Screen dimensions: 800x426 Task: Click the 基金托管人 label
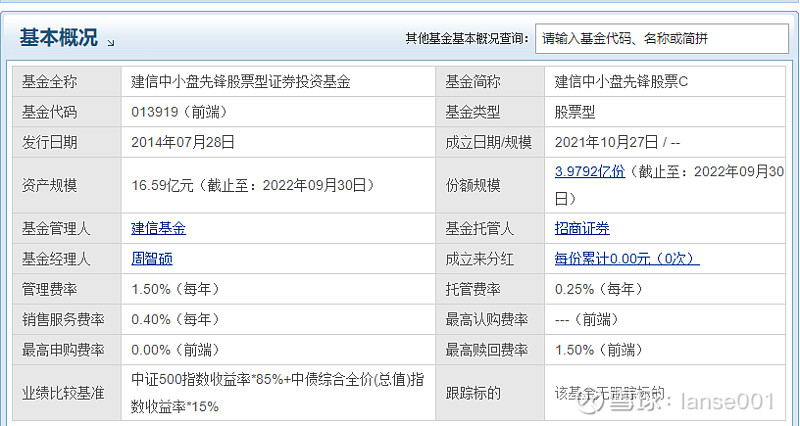coord(480,228)
